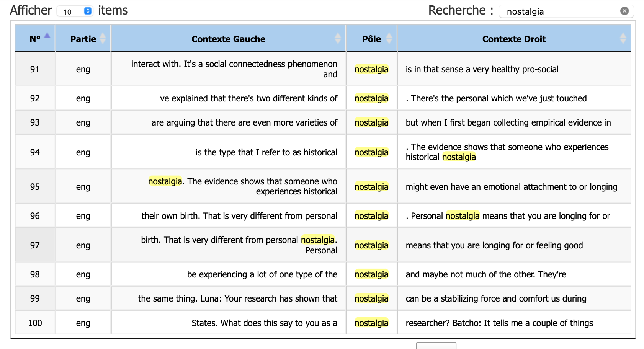Click the Pôle nostalgia in row 100
Viewport: 644px width, 349px height.
point(371,323)
